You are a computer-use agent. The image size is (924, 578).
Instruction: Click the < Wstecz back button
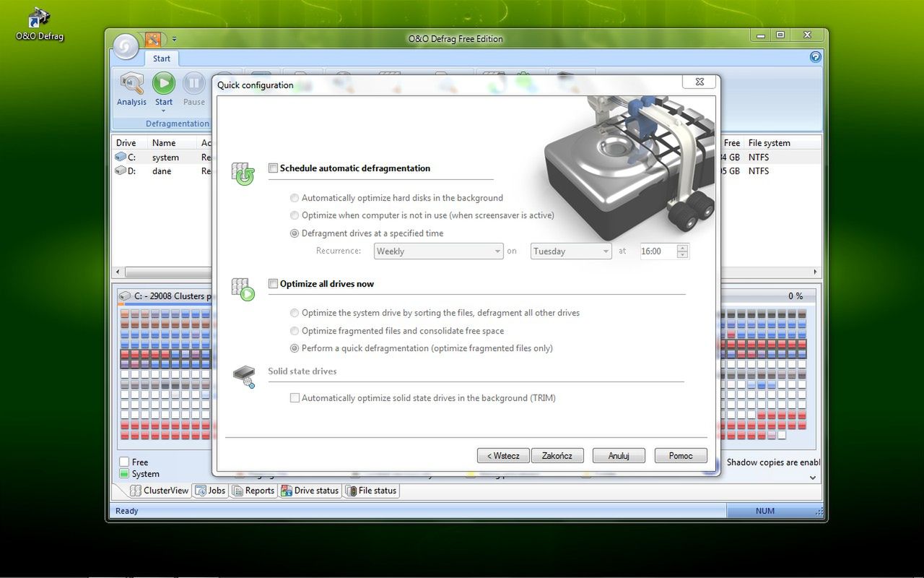coord(503,456)
